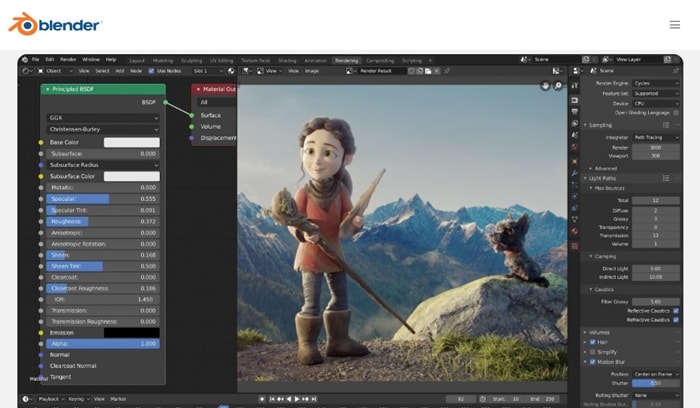The image size is (700, 408).
Task: Open the Modifier wrench properties tab
Action: pyautogui.click(x=575, y=173)
